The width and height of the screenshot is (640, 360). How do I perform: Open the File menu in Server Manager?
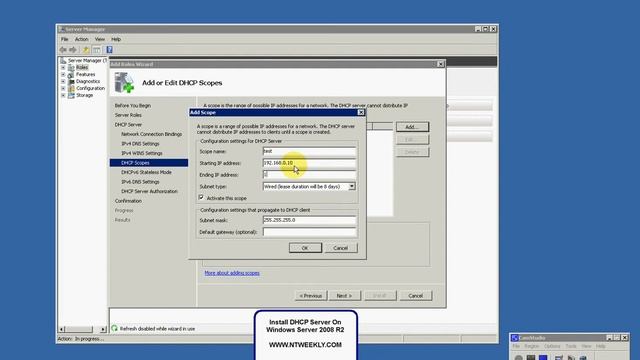point(65,39)
